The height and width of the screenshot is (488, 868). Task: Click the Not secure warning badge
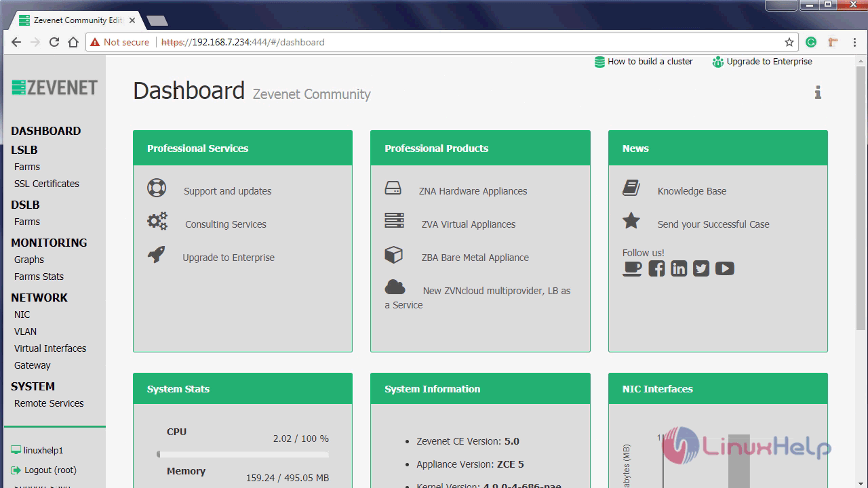[x=120, y=42]
